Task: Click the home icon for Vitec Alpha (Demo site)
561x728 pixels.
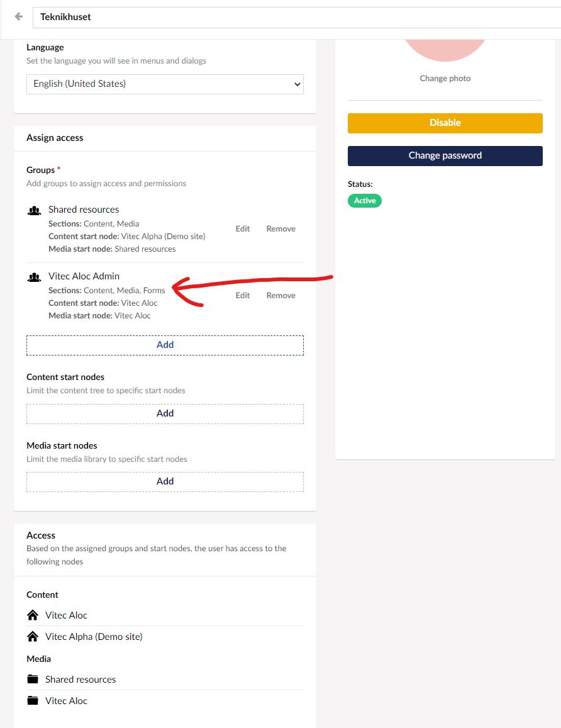Action: tap(32, 636)
